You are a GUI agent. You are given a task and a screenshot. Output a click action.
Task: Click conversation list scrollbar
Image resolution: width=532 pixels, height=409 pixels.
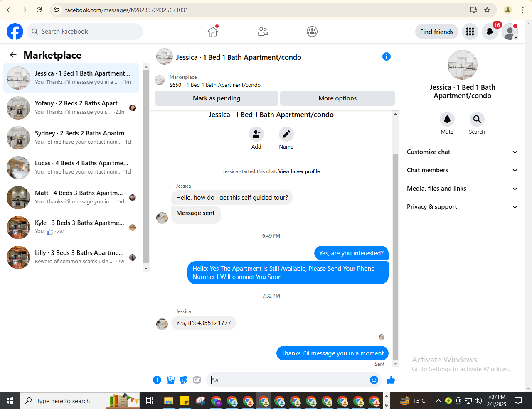tap(146, 166)
